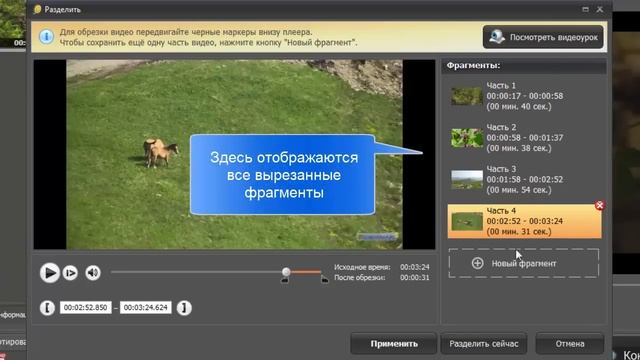This screenshot has height=360, width=640.
Task: Close the Разделить dialog window
Action: (600, 9)
